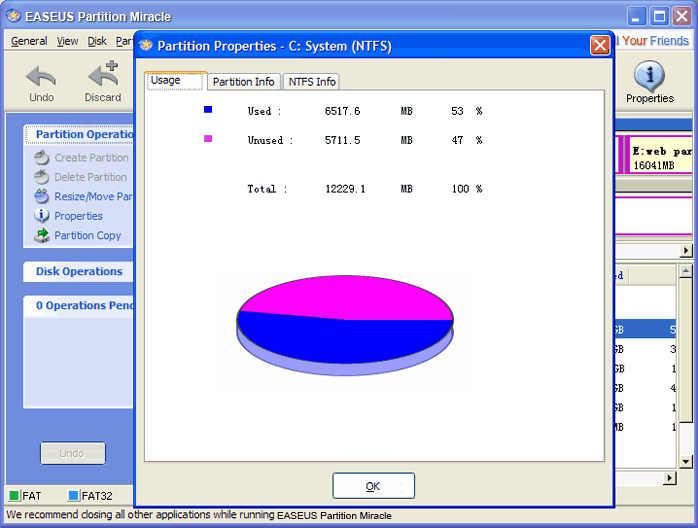698x528 pixels.
Task: Open the Disk menu
Action: [97, 41]
